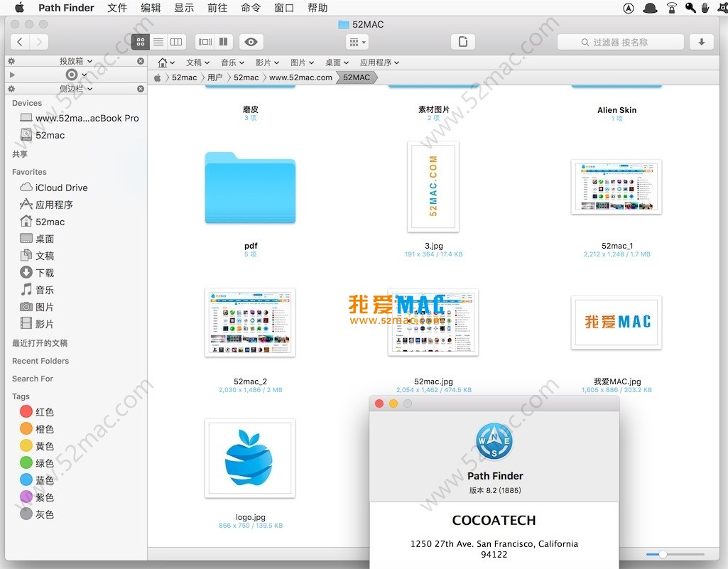Screen dimensions: 728x569
Task: Open the 桌面 dropdown in favorites bar
Action: click(337, 63)
